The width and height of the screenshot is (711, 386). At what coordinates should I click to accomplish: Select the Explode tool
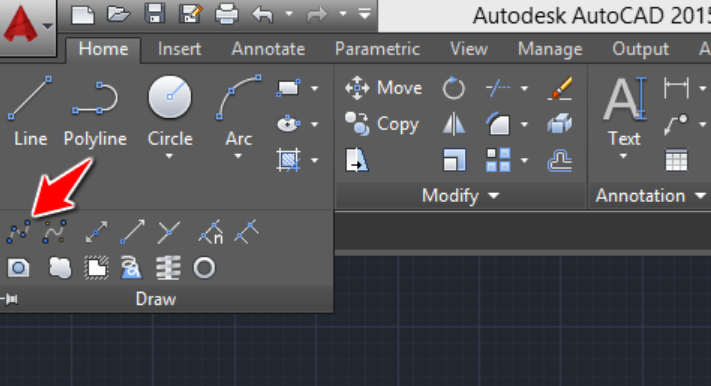560,124
